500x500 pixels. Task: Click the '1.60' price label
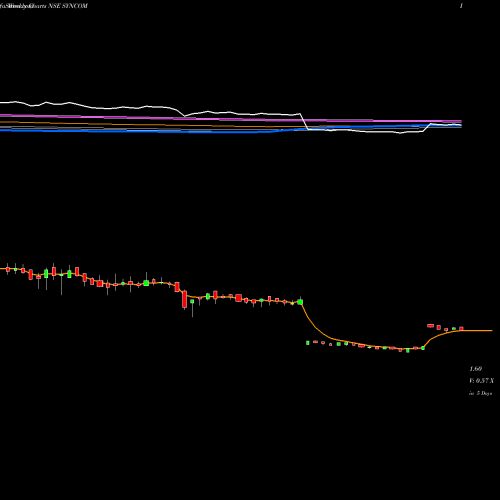476,369
